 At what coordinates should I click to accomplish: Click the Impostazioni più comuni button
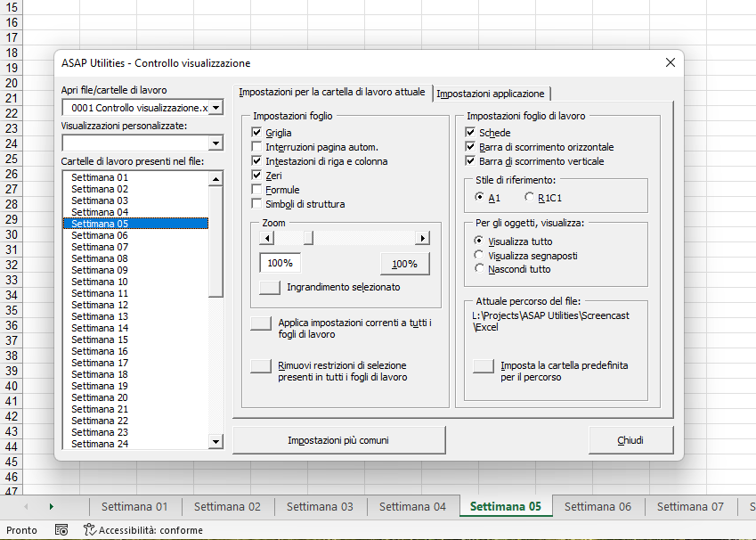click(338, 440)
